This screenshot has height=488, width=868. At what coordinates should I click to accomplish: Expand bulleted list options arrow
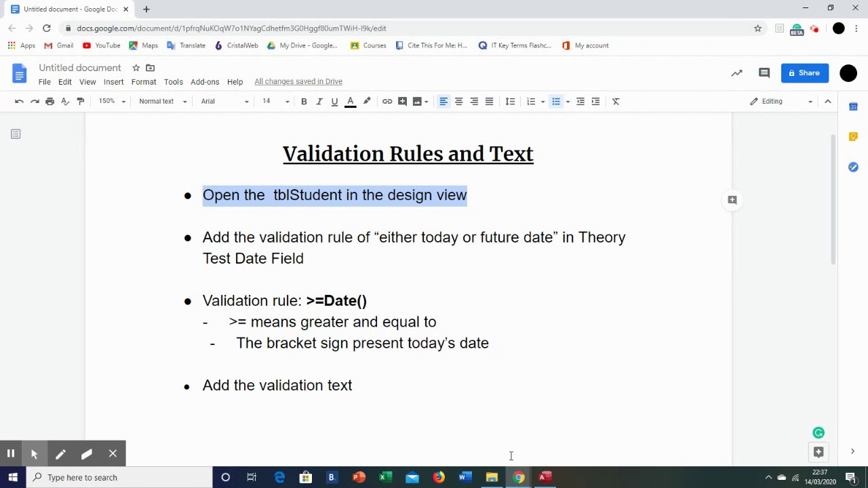click(568, 102)
